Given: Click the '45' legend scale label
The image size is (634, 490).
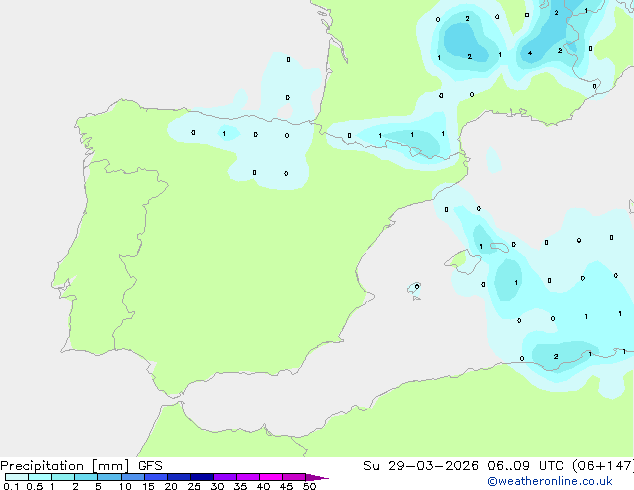Looking at the screenshot, I should tap(286, 486).
